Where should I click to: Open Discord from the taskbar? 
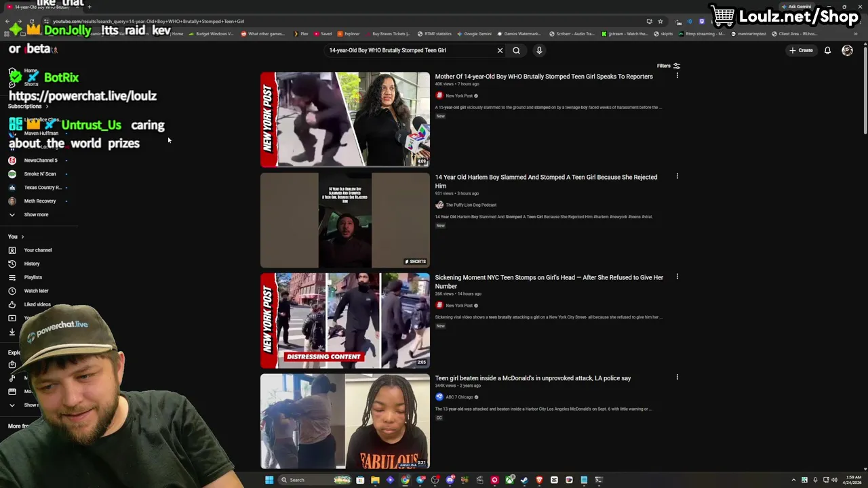450,480
